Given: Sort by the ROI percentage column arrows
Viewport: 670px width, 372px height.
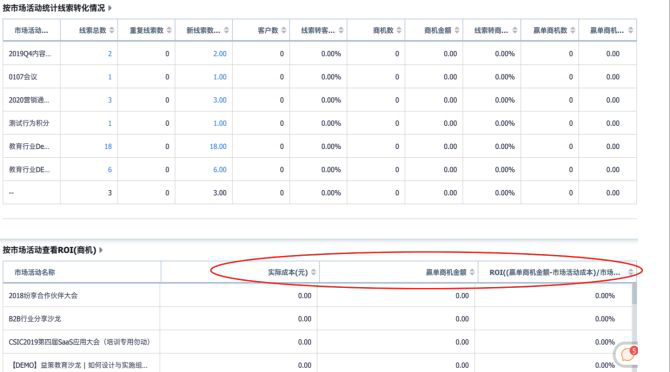Looking at the screenshot, I should click(x=630, y=272).
